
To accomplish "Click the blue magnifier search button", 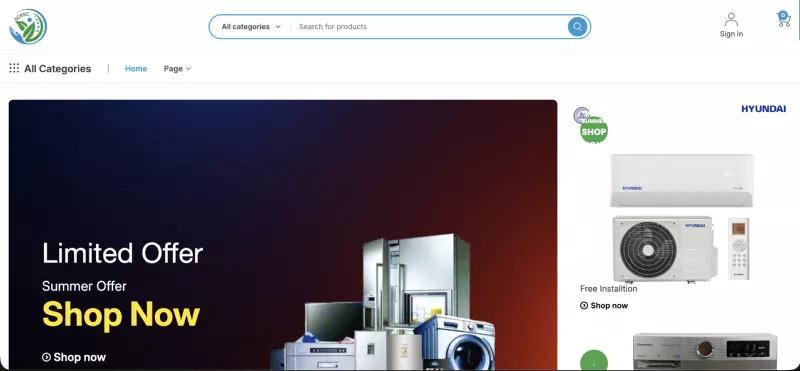I will pos(577,27).
